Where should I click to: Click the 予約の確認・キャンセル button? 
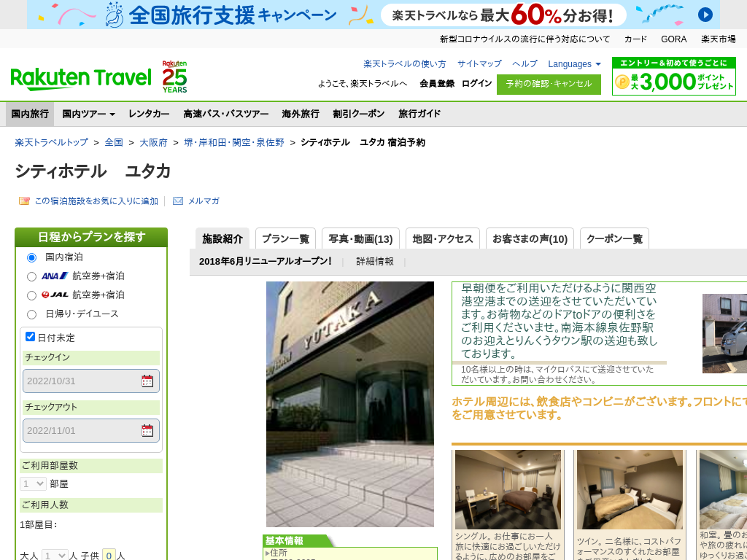[x=549, y=85]
